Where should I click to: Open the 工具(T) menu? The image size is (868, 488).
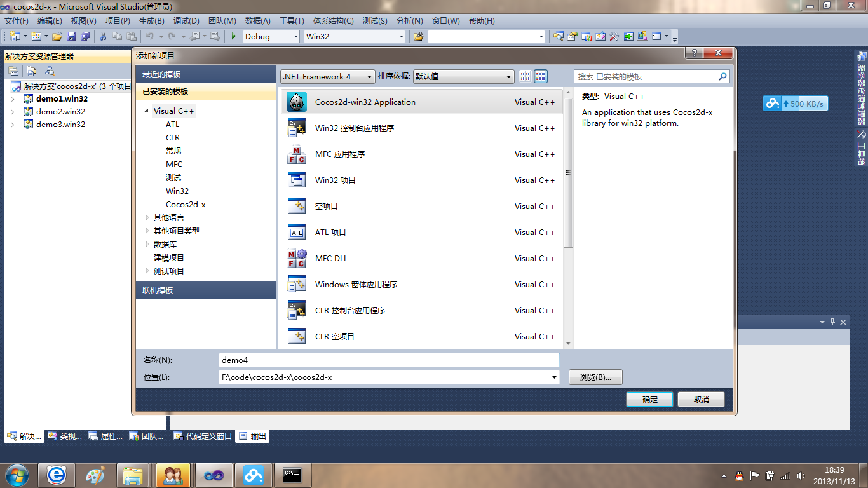point(292,21)
